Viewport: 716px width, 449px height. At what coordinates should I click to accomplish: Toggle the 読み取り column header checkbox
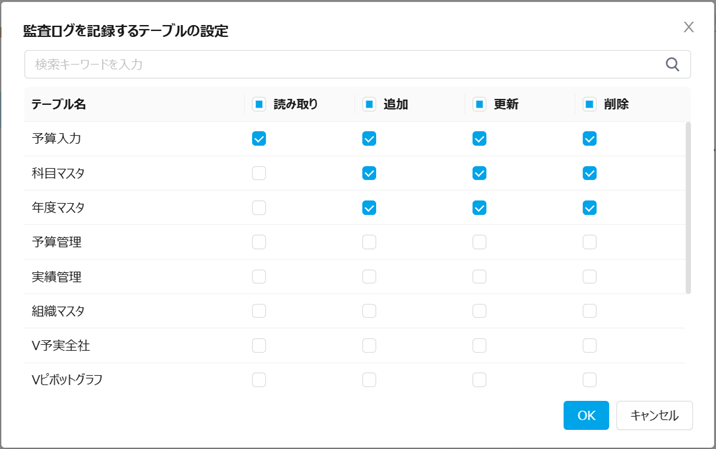coord(259,104)
